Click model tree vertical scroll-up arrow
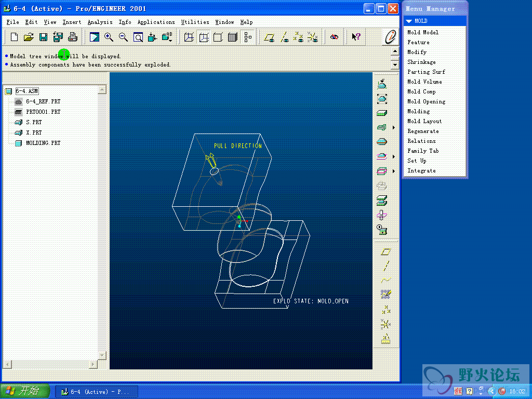532x399 pixels. (102, 89)
